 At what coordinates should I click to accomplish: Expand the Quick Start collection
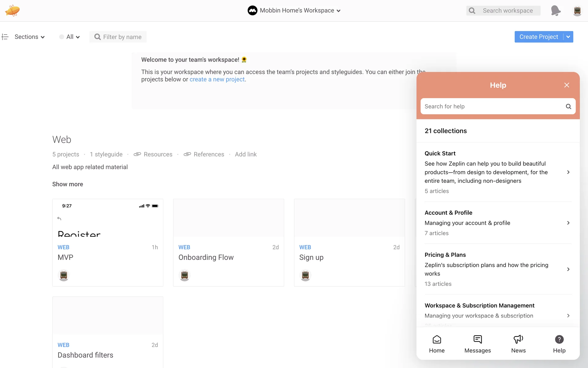(498, 172)
